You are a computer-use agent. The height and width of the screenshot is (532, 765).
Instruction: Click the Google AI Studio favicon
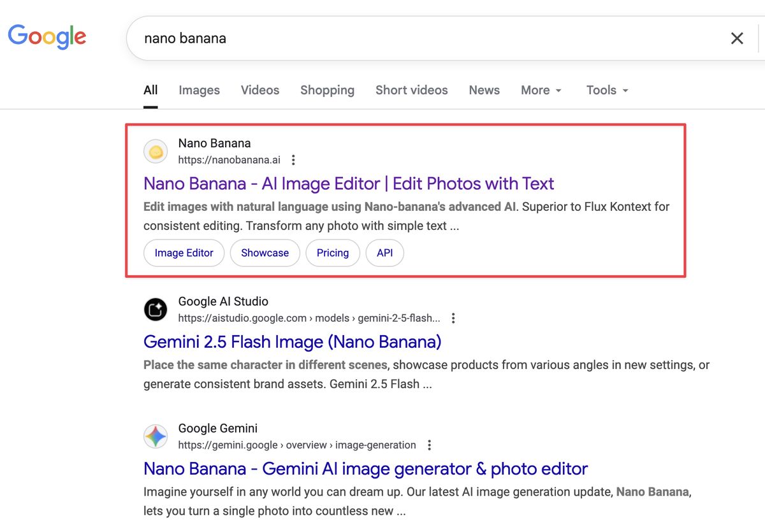[x=156, y=310]
